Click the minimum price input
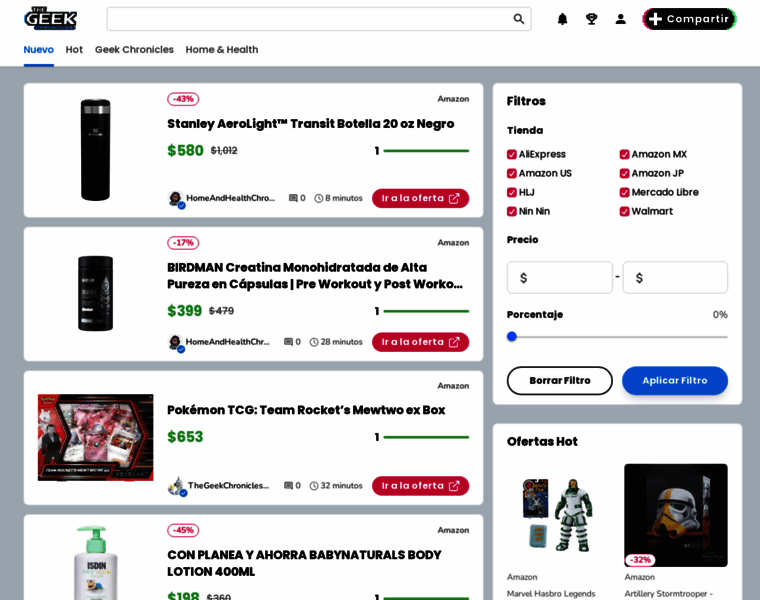The height and width of the screenshot is (600, 760). point(560,277)
